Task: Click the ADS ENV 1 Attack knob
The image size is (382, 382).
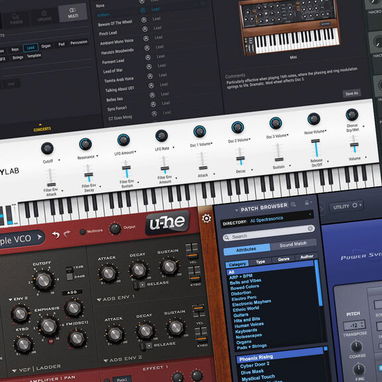Action: point(108,273)
